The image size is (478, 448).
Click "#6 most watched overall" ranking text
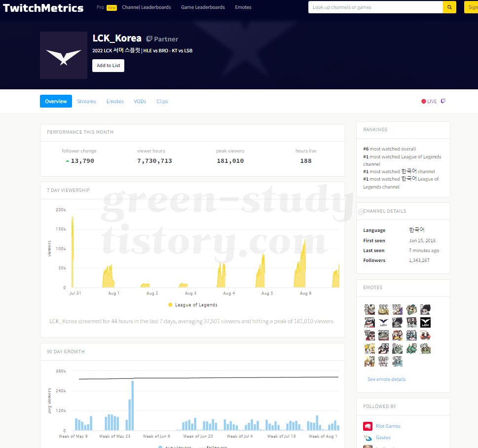pyautogui.click(x=389, y=149)
